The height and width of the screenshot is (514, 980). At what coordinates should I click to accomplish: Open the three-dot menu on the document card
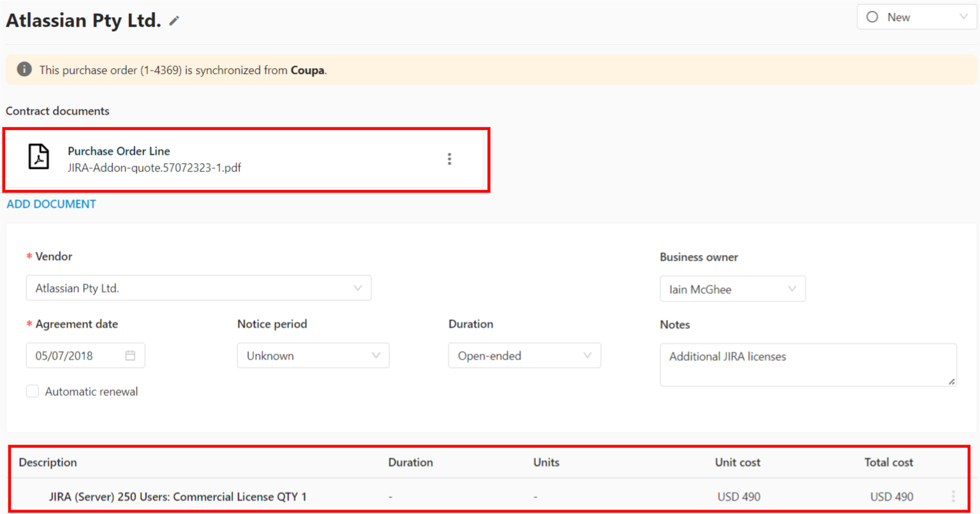pyautogui.click(x=449, y=159)
